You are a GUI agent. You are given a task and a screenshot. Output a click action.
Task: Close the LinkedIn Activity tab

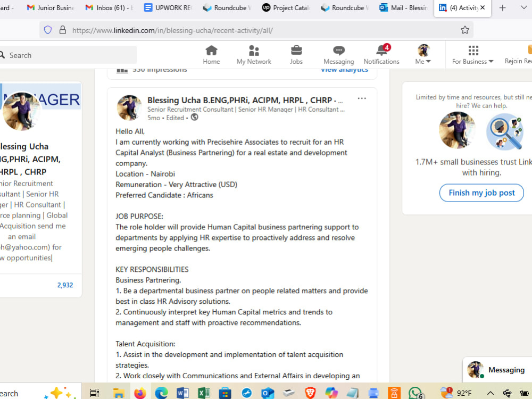point(483,7)
